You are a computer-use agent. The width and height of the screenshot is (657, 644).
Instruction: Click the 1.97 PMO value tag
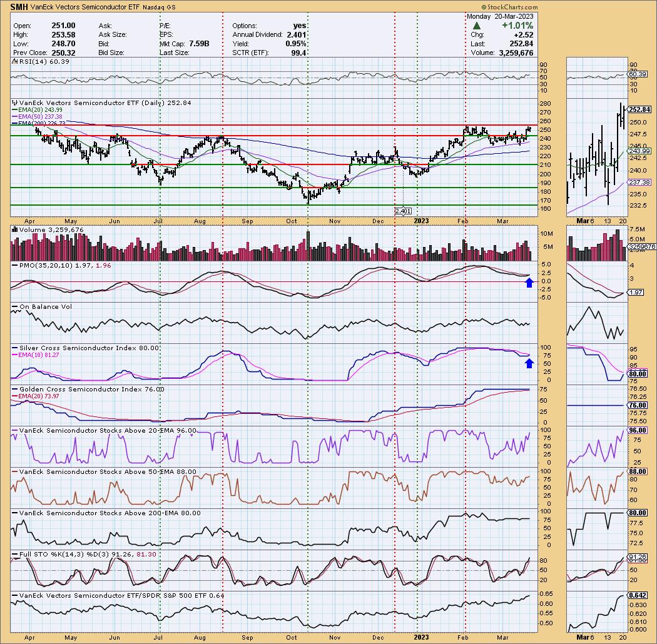point(636,292)
